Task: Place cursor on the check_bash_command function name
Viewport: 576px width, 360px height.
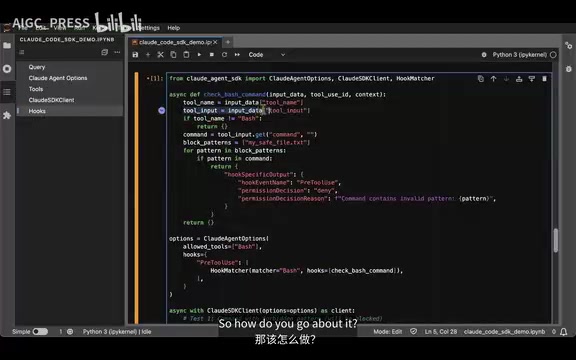Action: 234,94
